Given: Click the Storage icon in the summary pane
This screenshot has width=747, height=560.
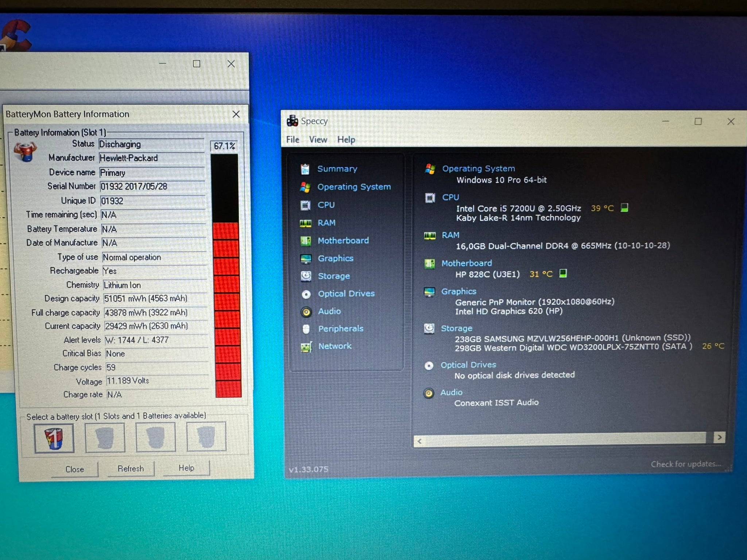Looking at the screenshot, I should [x=429, y=328].
